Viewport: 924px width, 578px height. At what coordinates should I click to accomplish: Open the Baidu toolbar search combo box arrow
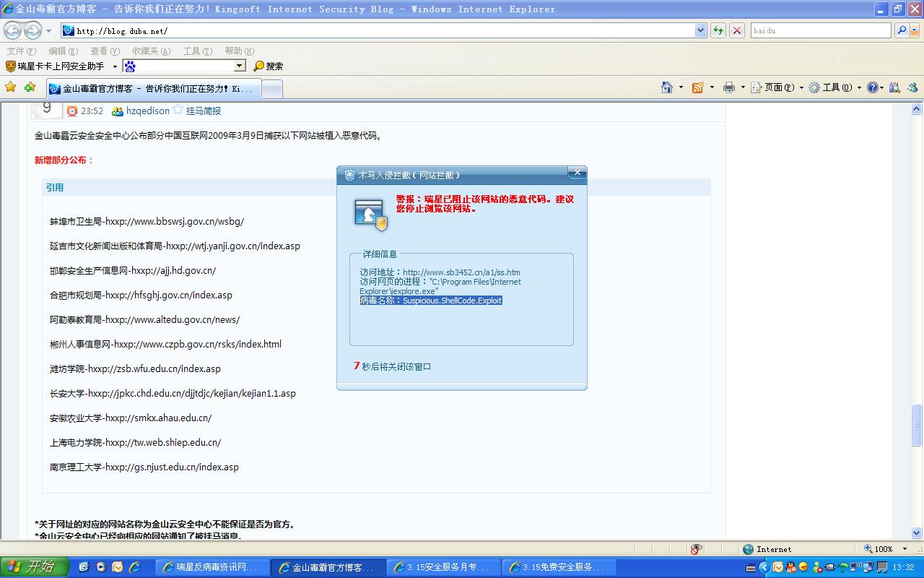click(x=240, y=66)
